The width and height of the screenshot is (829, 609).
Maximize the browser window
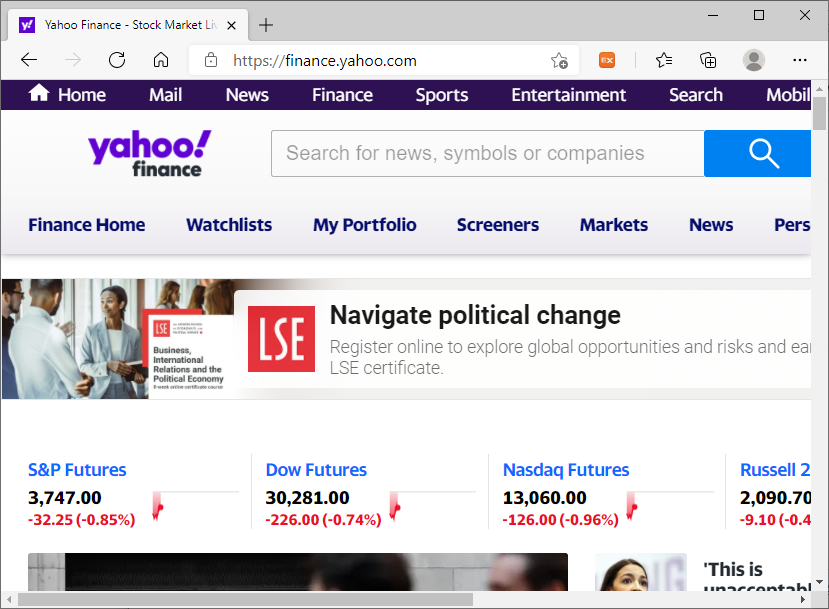(759, 15)
